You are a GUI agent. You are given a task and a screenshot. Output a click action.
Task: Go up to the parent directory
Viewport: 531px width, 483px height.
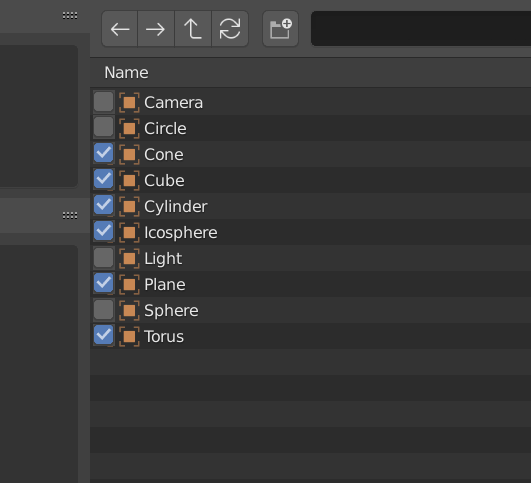pos(193,29)
